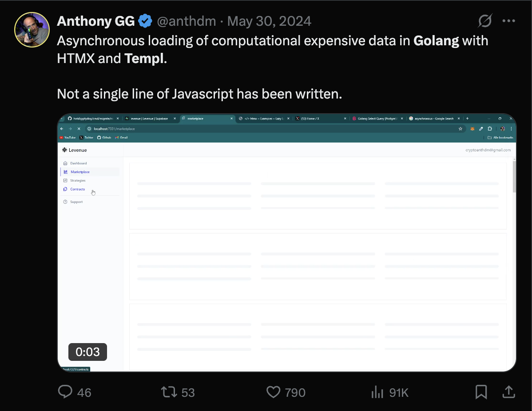Switch to the marketplace browser tab

pos(207,119)
